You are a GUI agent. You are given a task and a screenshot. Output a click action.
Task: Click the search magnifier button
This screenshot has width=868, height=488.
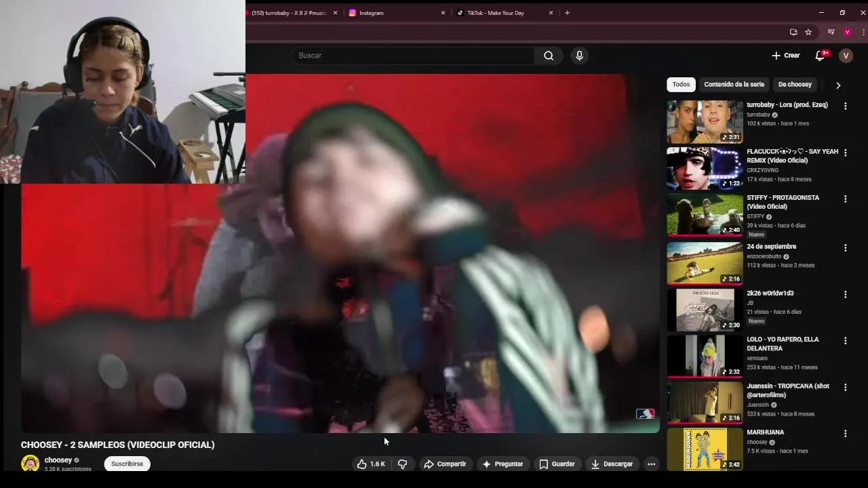point(549,56)
